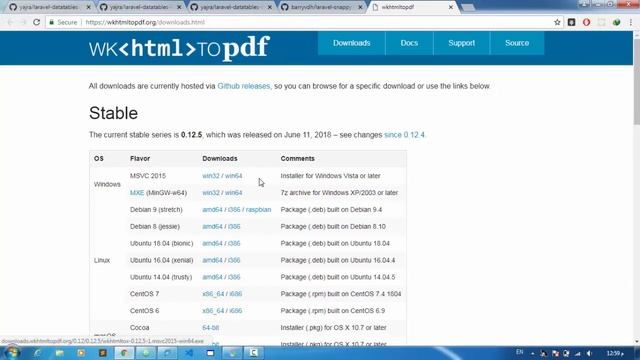This screenshot has width=640, height=360.
Task: Download i686 rpm for CentOS 7
Action: [236, 294]
